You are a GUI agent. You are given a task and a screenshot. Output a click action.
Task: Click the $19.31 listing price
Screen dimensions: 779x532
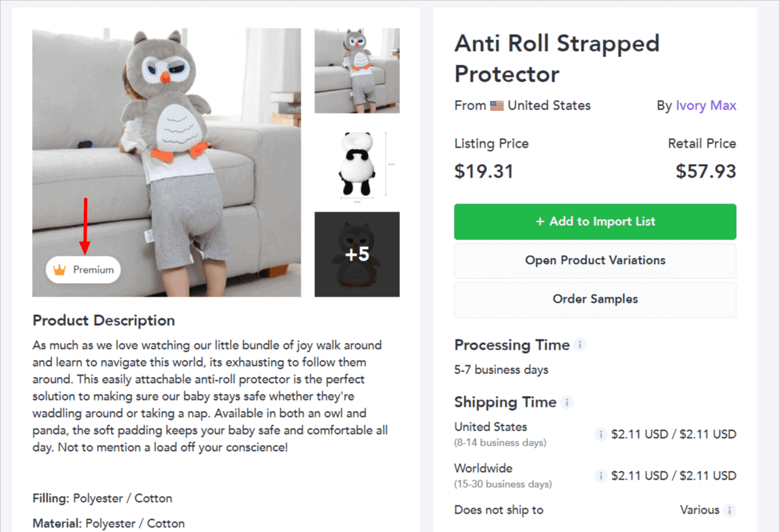coord(484,171)
